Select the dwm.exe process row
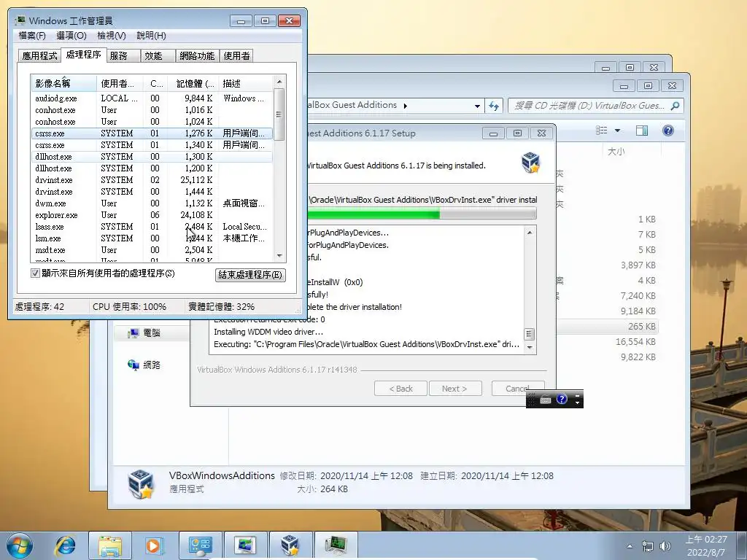747x560 pixels. [x=152, y=203]
